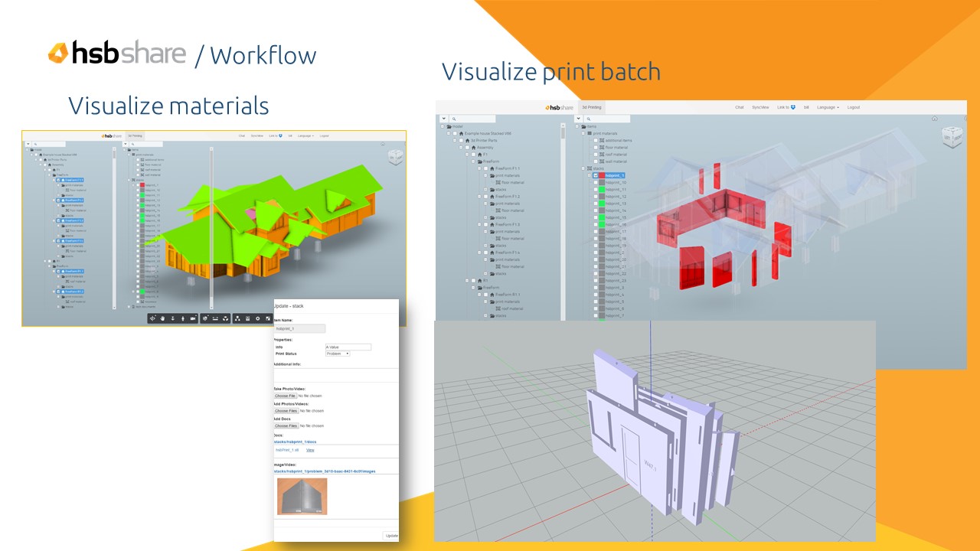Click red swatch beside hsbprint_1, print batch viewer

pos(601,175)
